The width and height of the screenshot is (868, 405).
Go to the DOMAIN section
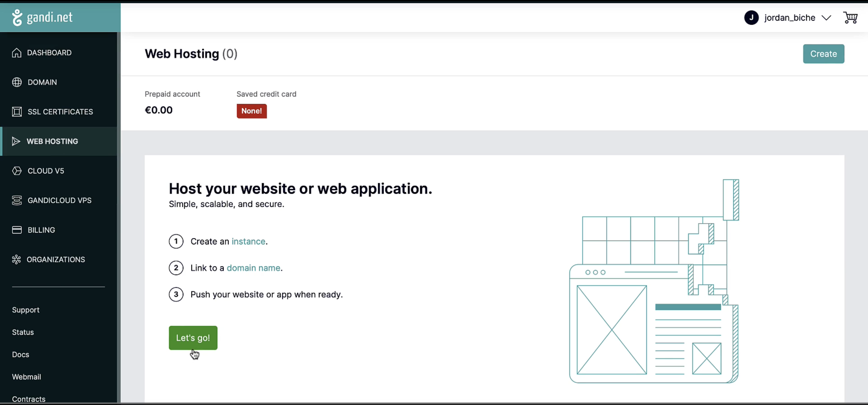click(x=59, y=82)
